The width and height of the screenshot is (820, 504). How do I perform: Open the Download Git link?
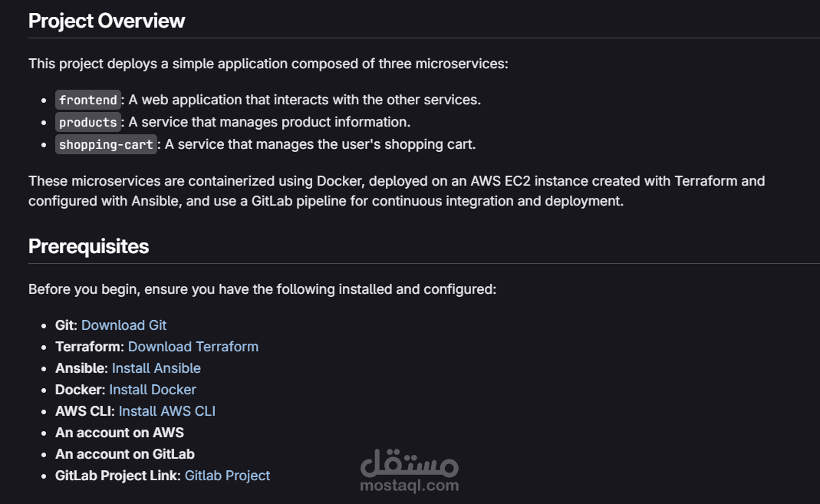coord(124,325)
